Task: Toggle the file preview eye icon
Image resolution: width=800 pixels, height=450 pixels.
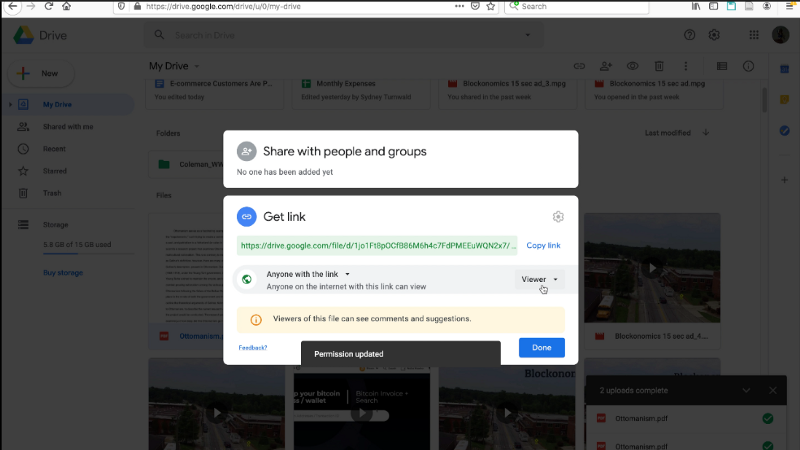Action: pyautogui.click(x=633, y=66)
